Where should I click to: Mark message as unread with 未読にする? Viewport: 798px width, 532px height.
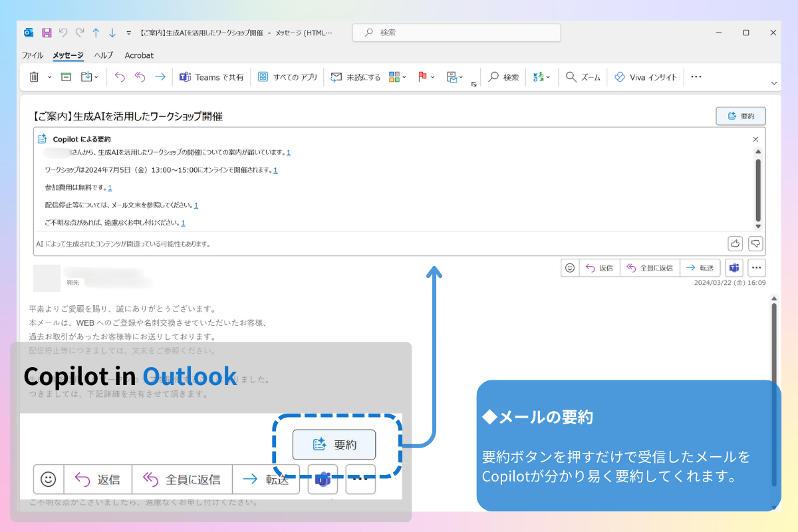click(x=356, y=77)
